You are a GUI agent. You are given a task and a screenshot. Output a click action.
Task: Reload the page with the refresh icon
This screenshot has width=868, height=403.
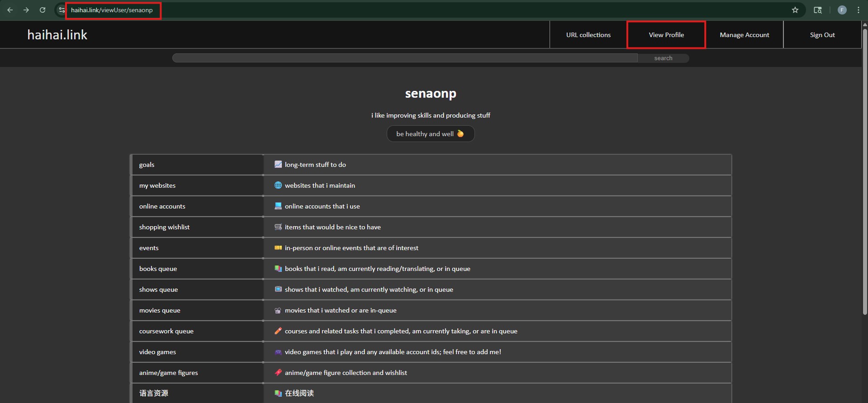point(43,10)
